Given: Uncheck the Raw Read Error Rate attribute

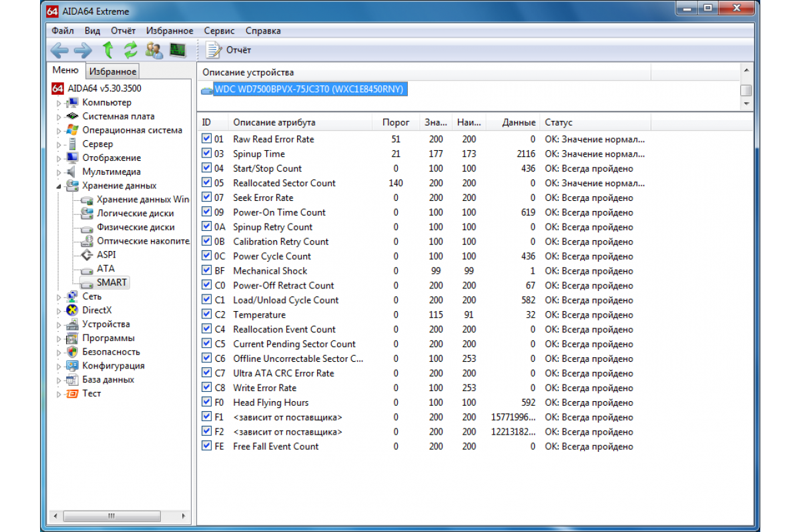Looking at the screenshot, I should (x=207, y=139).
